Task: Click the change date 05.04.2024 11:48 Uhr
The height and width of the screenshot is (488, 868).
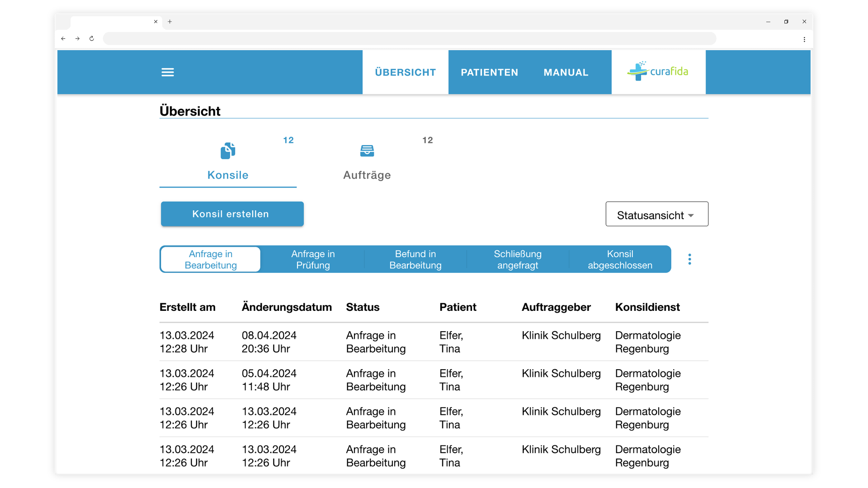Action: pos(269,380)
